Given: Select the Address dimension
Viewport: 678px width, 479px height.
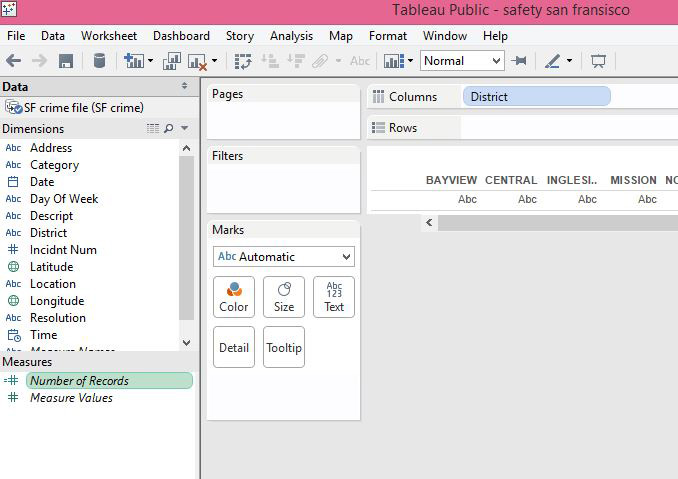Looking at the screenshot, I should click(51, 148).
